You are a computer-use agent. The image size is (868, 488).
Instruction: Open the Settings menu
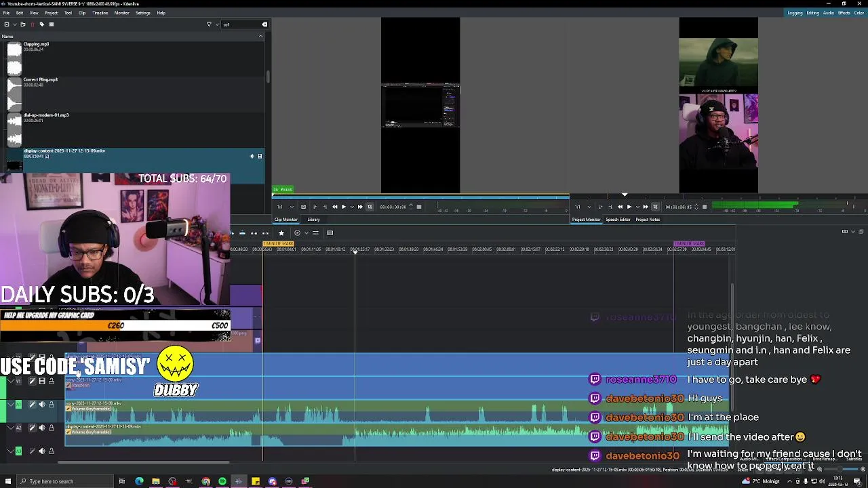pos(142,13)
